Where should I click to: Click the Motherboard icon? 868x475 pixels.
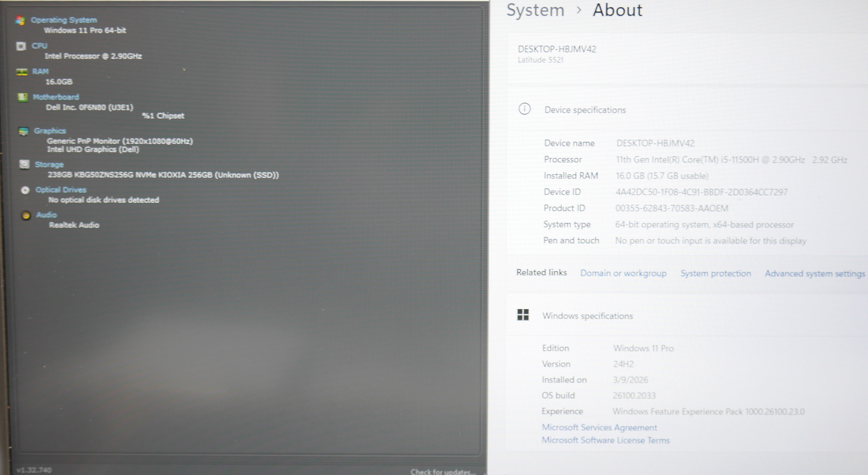tap(22, 97)
